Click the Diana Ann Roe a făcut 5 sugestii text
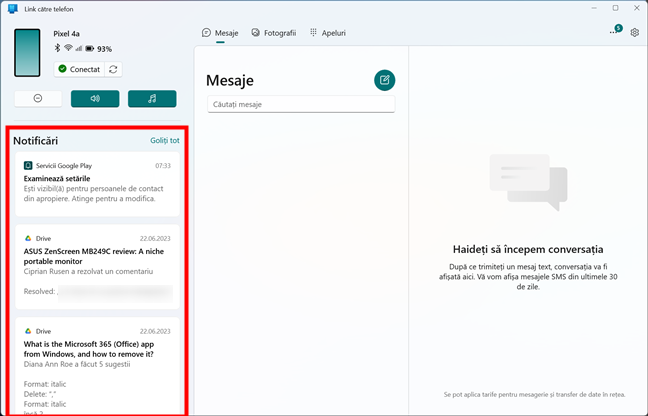Image resolution: width=648 pixels, height=416 pixels. (77, 364)
